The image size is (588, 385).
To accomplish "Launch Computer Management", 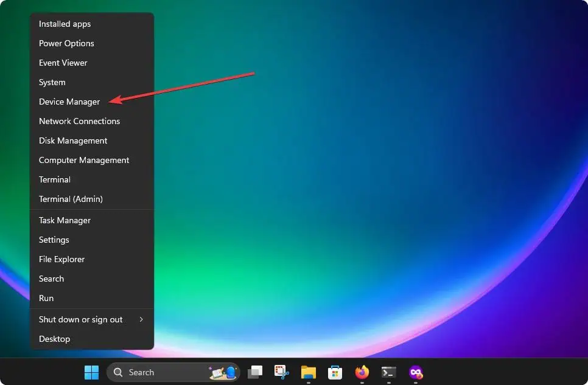I will (x=92, y=161).
